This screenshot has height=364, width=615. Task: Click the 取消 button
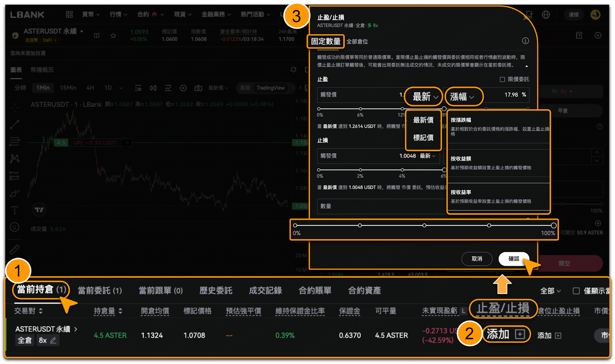477,259
